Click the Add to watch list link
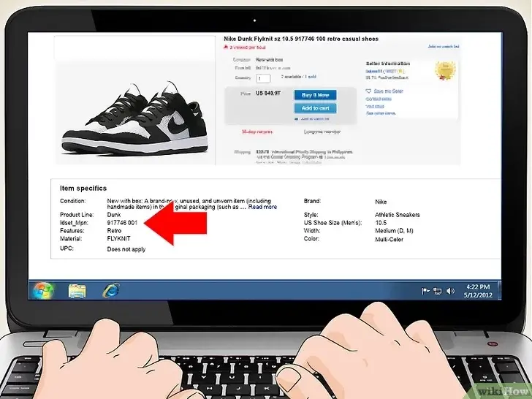This screenshot has width=532, height=399. click(444, 47)
